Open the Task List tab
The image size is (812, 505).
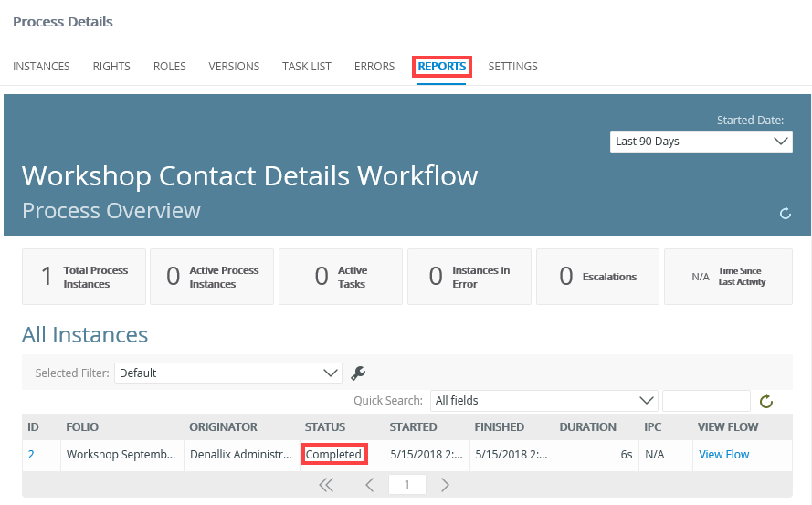tap(307, 67)
